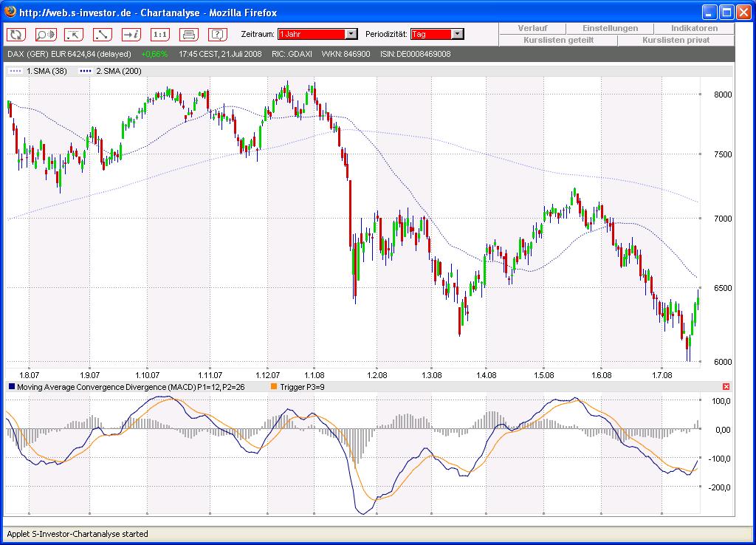Click the 2. SMA (200) legend entry
This screenshot has width=756, height=545.
[x=111, y=71]
